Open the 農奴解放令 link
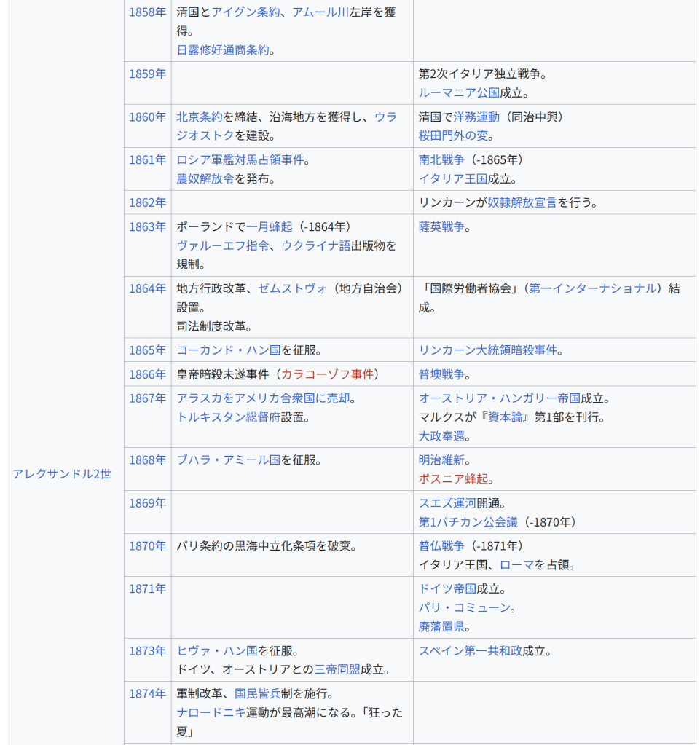Screen dimensions: 700x745 205,178
